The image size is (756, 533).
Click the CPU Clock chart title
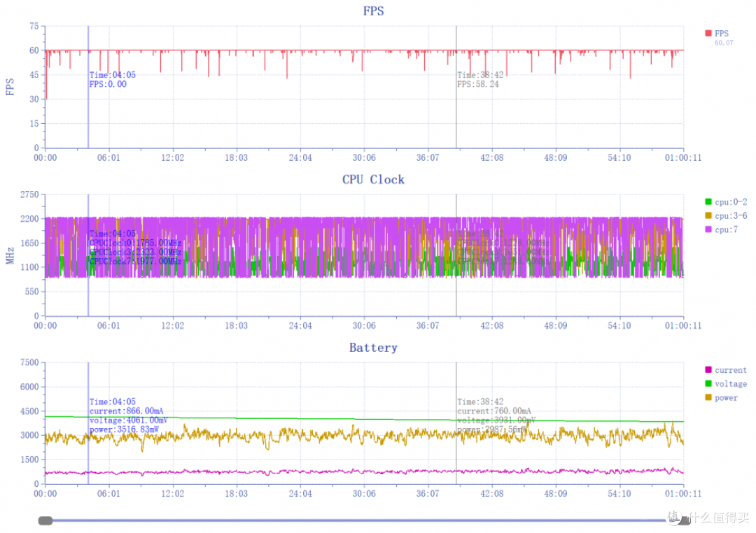pos(374,179)
